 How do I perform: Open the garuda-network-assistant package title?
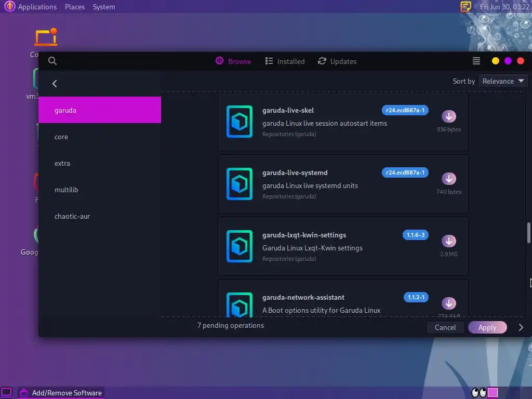[303, 298]
